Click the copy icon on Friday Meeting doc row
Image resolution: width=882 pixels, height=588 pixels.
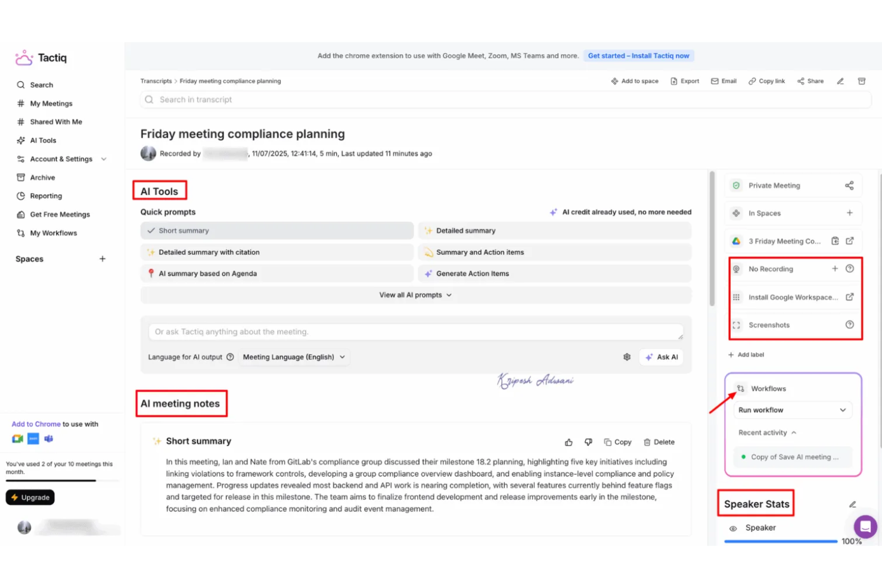835,241
